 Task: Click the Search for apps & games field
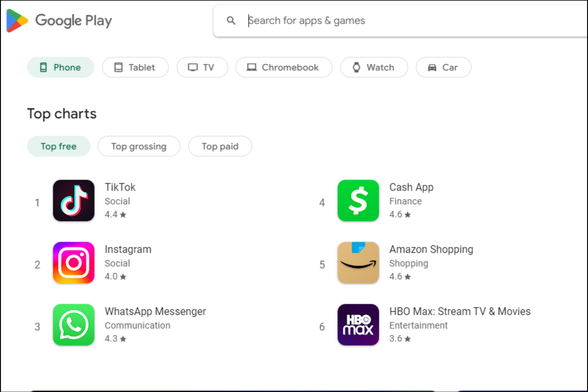coord(394,21)
